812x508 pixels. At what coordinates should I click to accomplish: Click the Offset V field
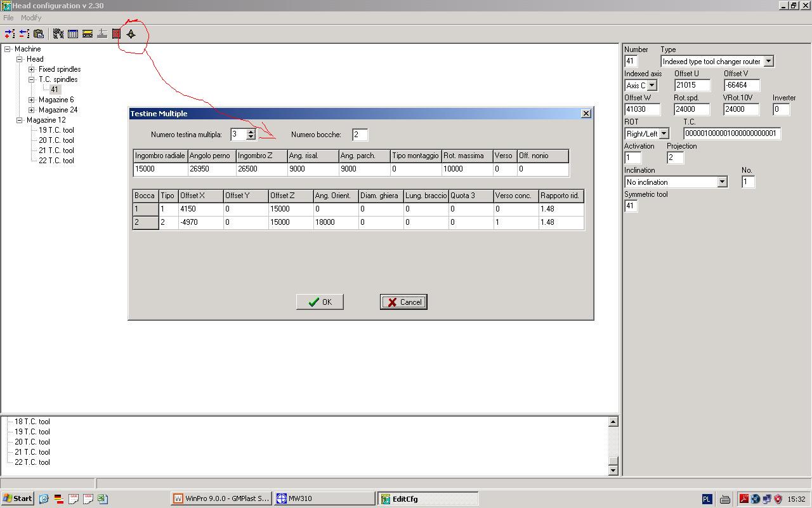click(742, 85)
